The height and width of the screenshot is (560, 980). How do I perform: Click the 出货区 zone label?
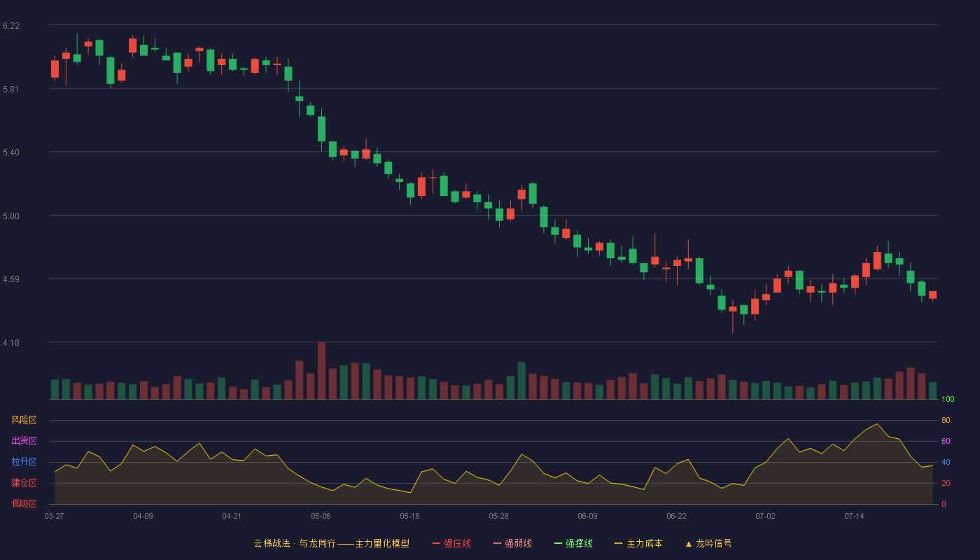(x=24, y=441)
